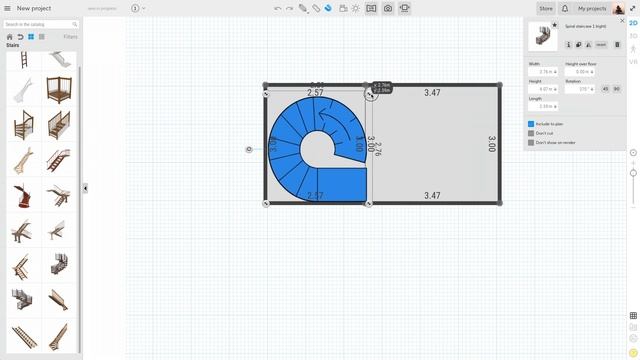Enable Don't cut checkbox
The height and width of the screenshot is (360, 640).
pyautogui.click(x=531, y=133)
